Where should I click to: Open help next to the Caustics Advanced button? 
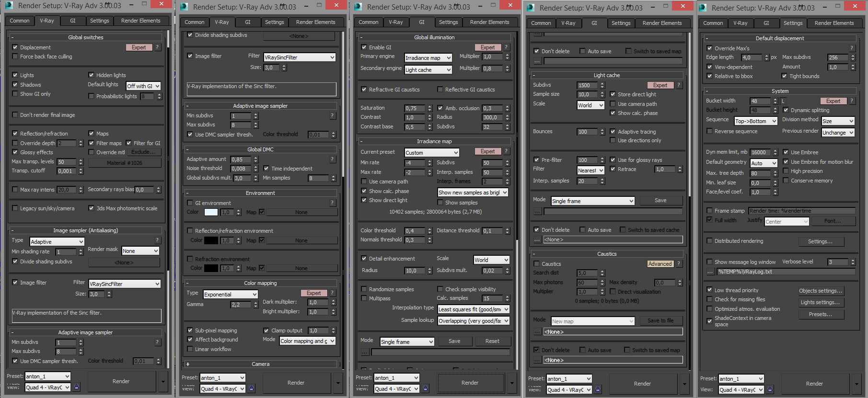click(x=679, y=264)
